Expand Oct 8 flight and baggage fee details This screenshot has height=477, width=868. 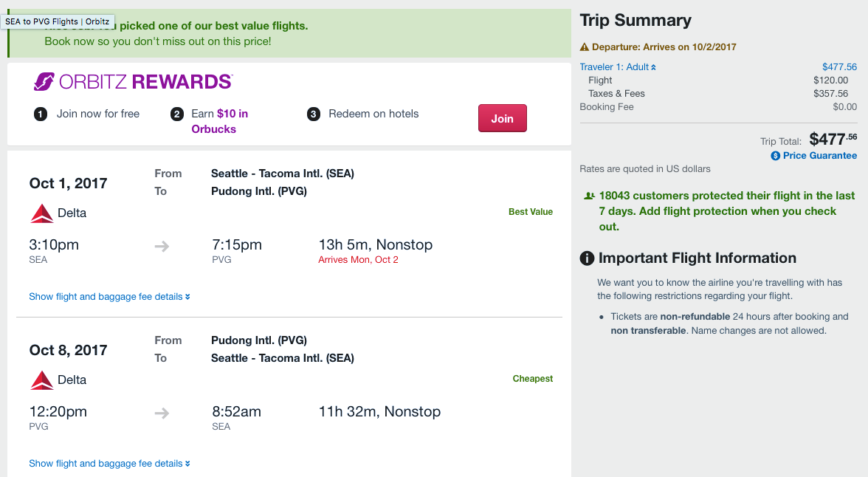(109, 464)
